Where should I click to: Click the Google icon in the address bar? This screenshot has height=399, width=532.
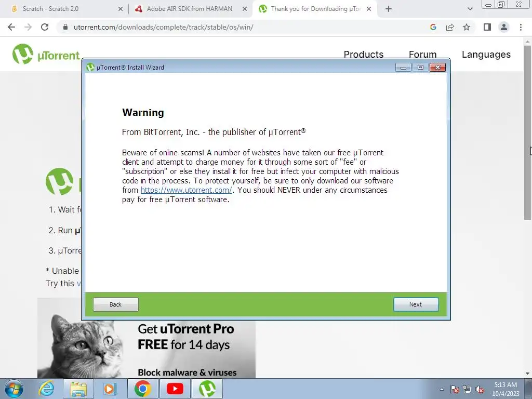pos(433,27)
